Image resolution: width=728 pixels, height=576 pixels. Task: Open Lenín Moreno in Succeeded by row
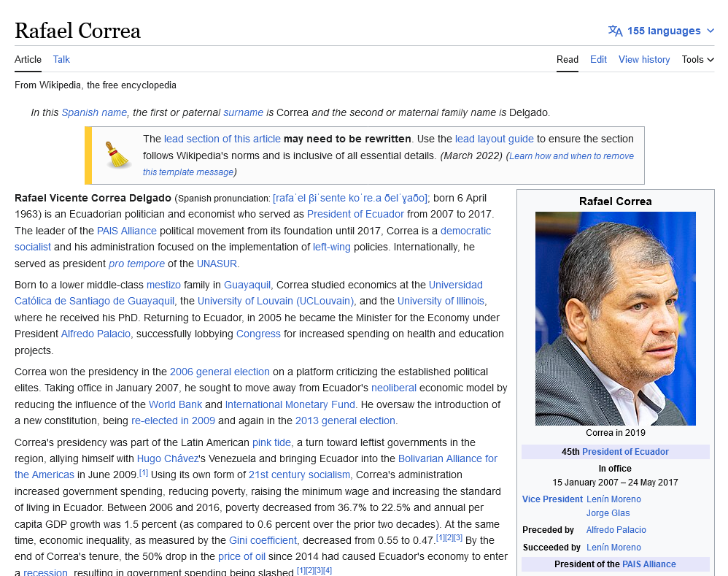[613, 548]
